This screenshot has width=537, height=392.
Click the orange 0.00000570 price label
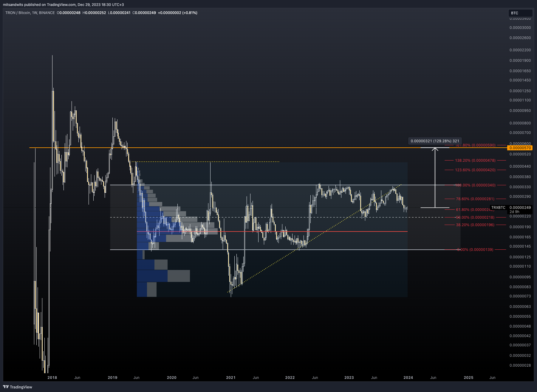click(520, 148)
